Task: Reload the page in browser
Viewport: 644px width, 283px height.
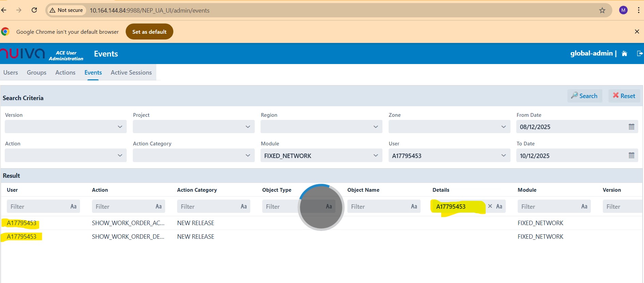Action: click(34, 10)
